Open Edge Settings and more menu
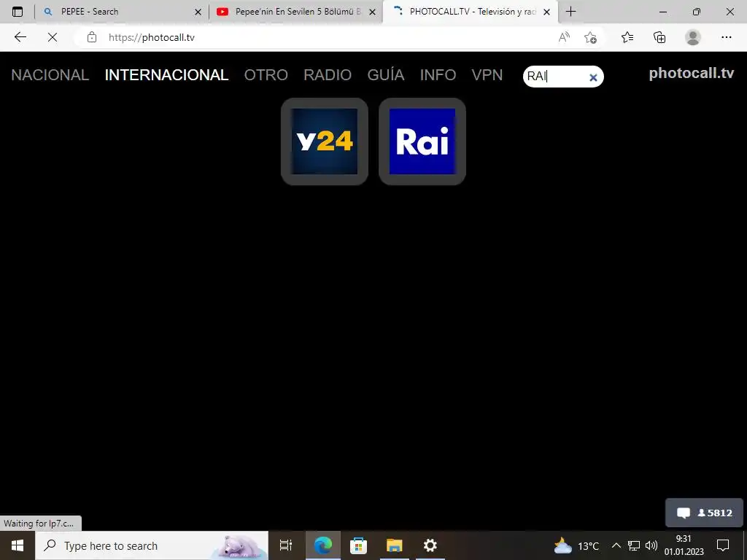This screenshot has width=747, height=560. coord(726,37)
